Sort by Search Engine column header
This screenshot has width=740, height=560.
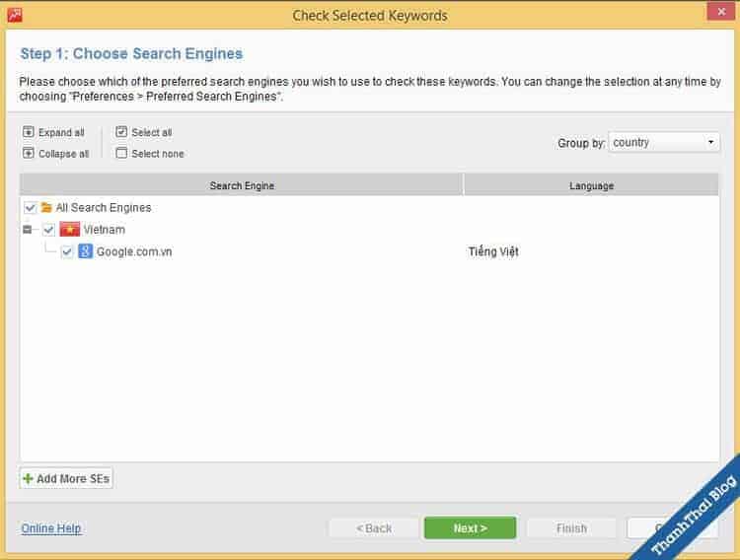point(242,185)
